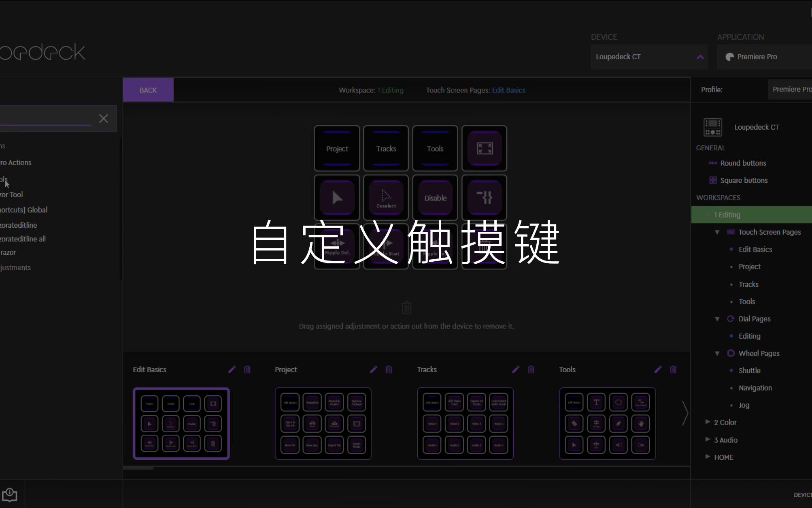This screenshot has height=508, width=812.
Task: Open the Square buttons settings
Action: [x=744, y=180]
